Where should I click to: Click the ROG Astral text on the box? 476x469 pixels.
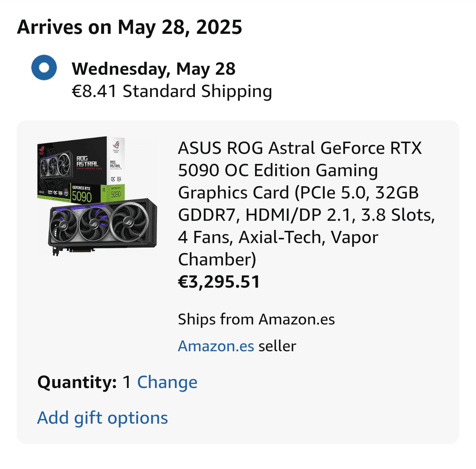[x=87, y=161]
